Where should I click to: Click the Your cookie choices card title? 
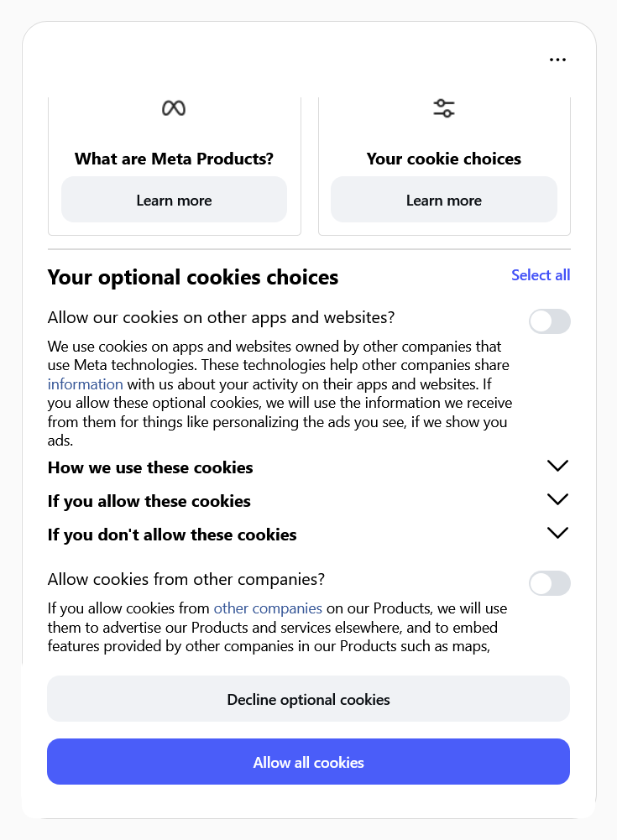point(443,159)
